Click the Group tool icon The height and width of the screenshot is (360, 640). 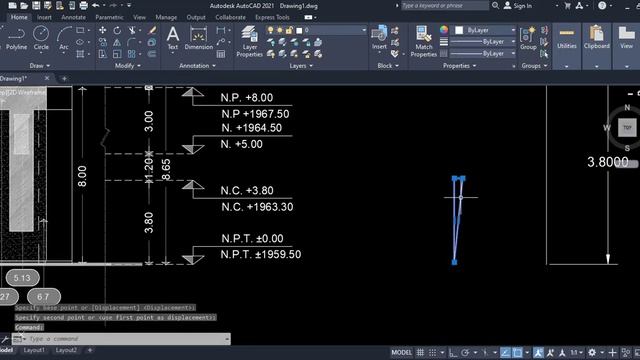(x=528, y=38)
